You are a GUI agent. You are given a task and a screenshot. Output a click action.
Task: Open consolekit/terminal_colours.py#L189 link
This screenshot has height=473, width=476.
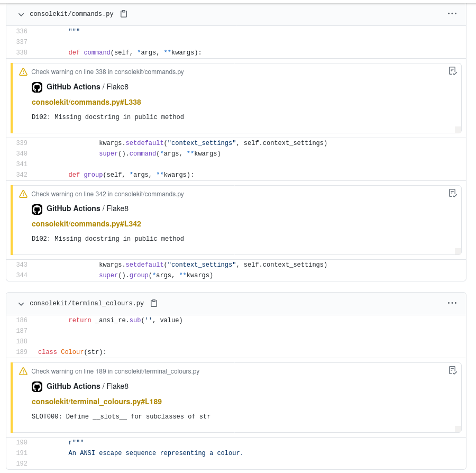(x=97, y=402)
